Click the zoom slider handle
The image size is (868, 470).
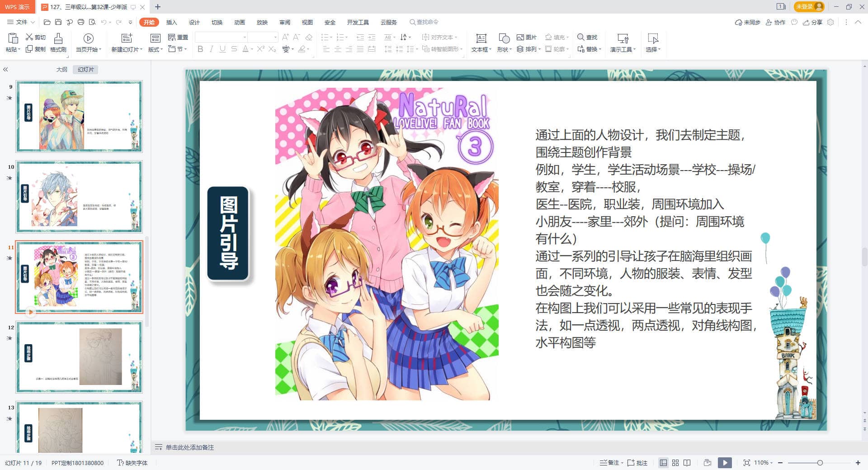(x=820, y=463)
